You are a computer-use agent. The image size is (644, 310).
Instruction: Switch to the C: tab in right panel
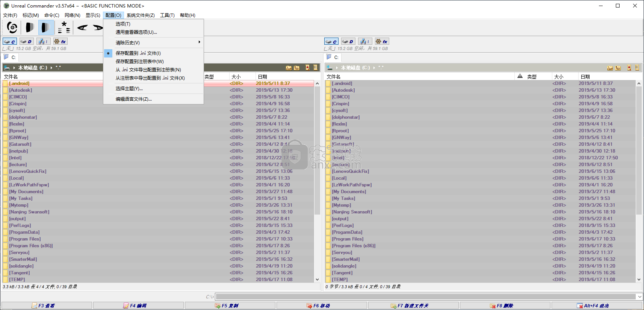[333, 57]
